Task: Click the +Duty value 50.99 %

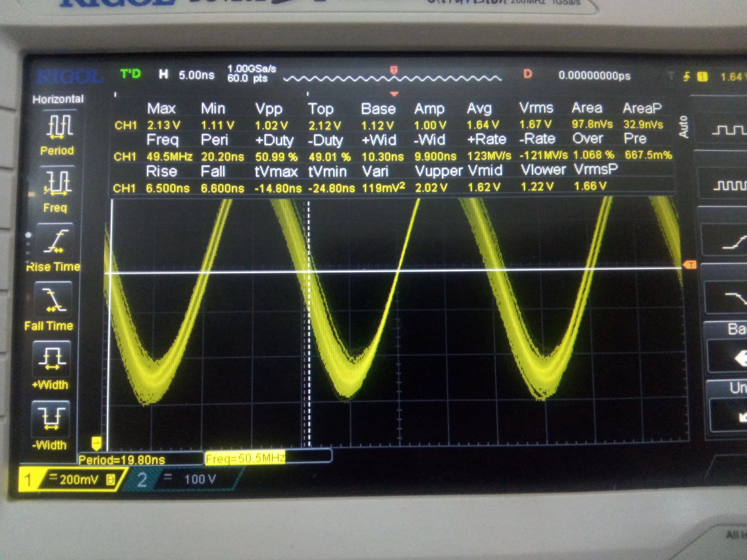Action: [276, 157]
